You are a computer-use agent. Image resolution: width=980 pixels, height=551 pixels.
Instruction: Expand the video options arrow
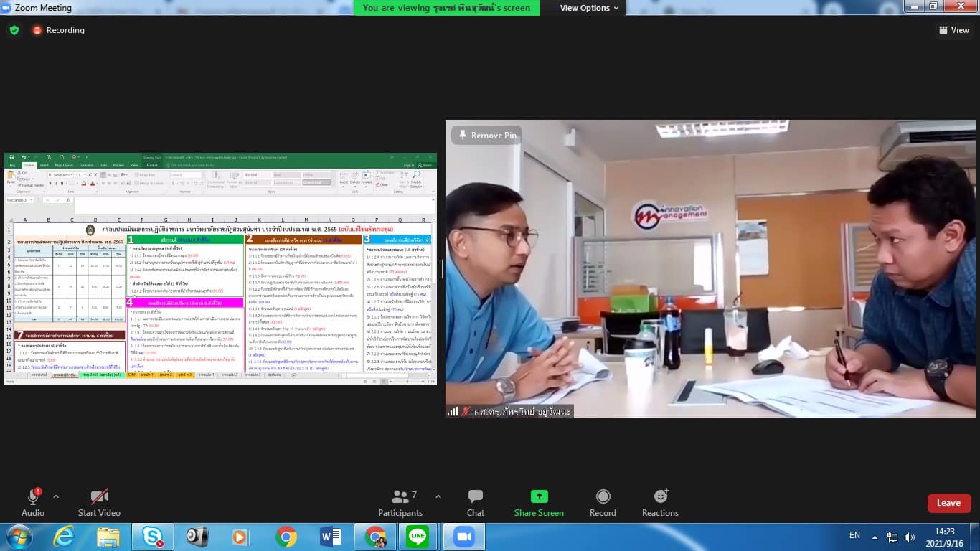pyautogui.click(x=128, y=496)
